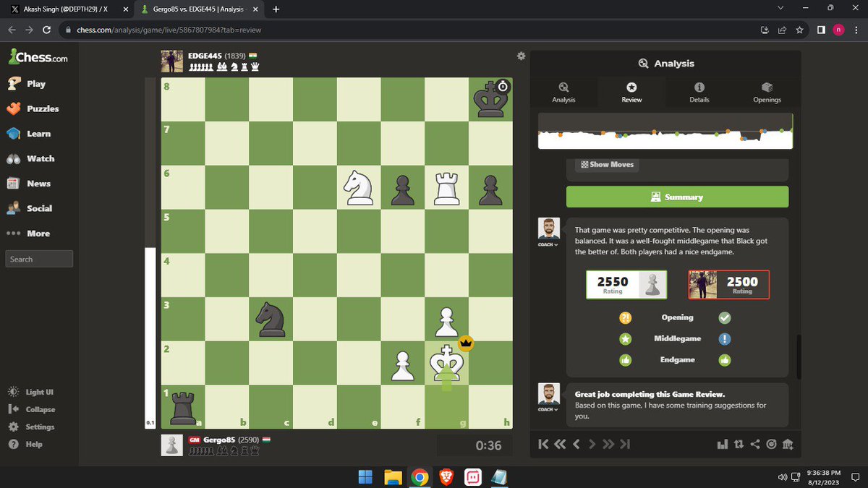The image size is (868, 488).
Task: Add game to library icon
Action: point(788,444)
